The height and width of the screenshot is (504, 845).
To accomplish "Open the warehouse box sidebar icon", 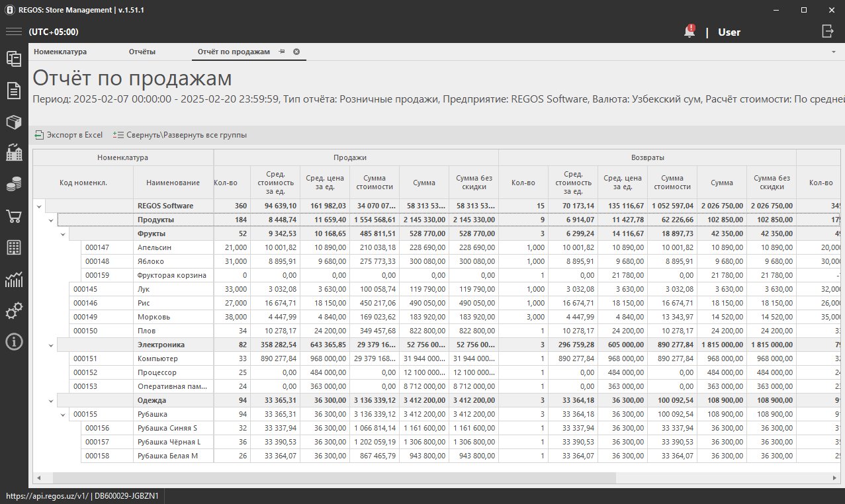I will (14, 122).
